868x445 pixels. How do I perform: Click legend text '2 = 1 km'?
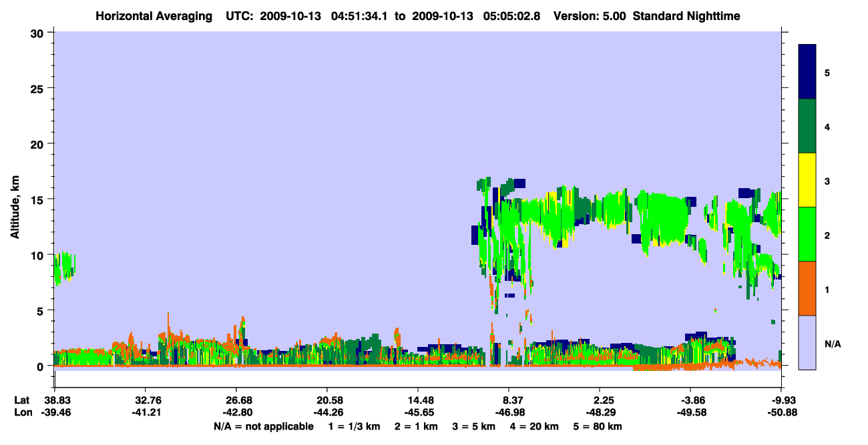(416, 426)
